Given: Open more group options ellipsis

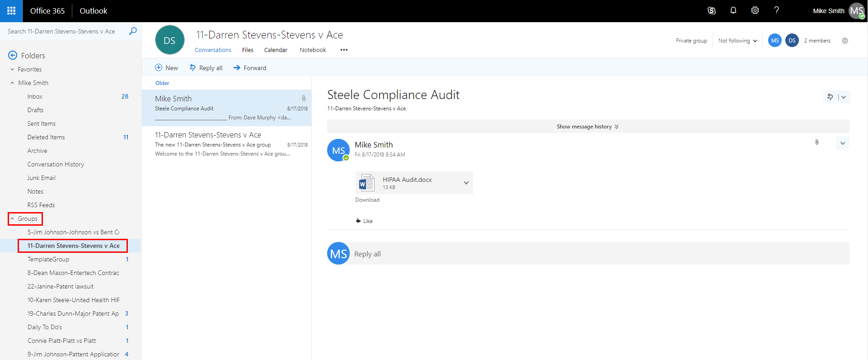Looking at the screenshot, I should click(344, 50).
